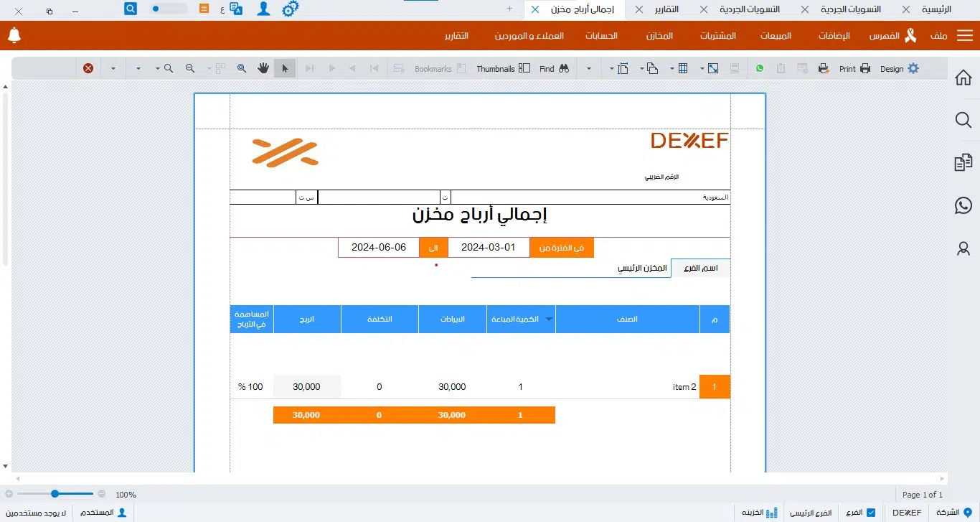
Task: Select the Hand pan tool
Action: (263, 68)
